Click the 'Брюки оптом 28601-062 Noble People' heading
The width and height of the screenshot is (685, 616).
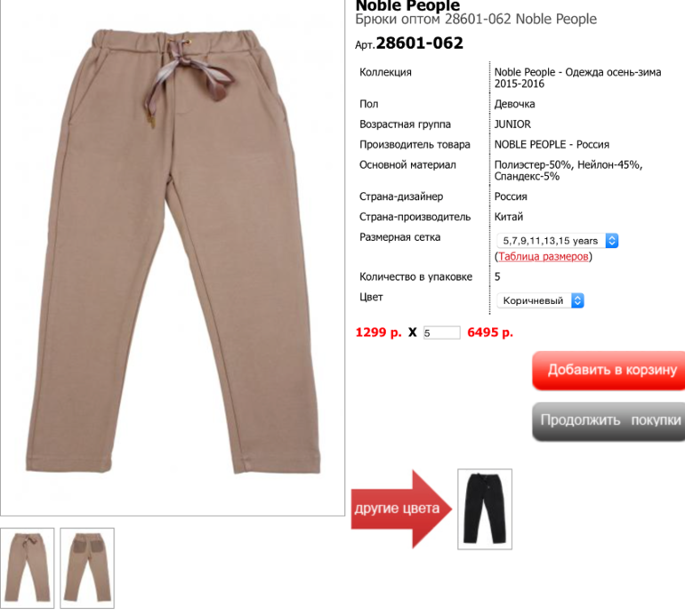(x=476, y=20)
